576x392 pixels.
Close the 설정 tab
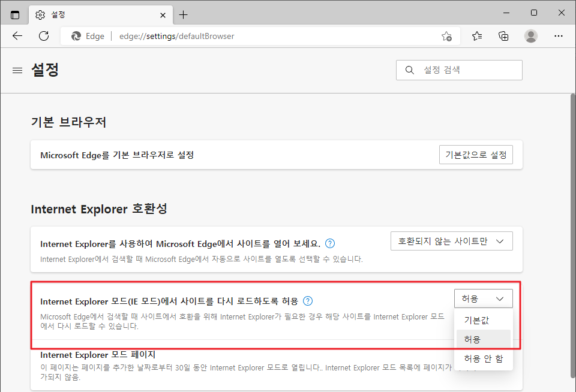pos(163,15)
